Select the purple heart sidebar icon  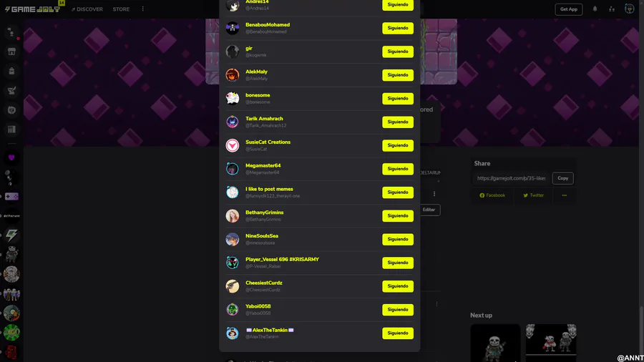click(x=11, y=157)
